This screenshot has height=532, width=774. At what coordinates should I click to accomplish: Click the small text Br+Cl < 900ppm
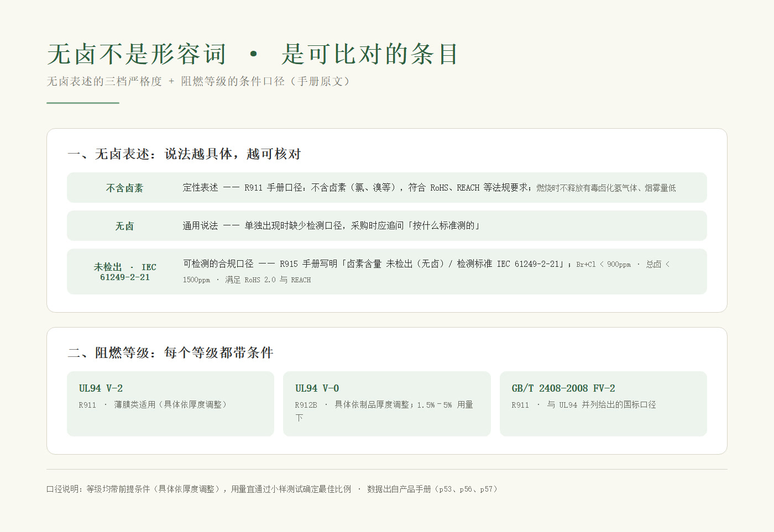pos(603,265)
